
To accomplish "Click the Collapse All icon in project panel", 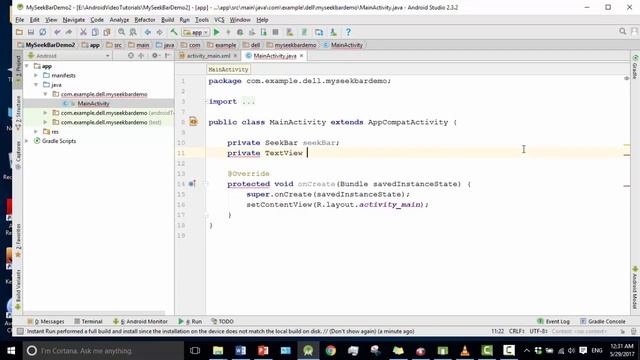I will click(x=141, y=56).
